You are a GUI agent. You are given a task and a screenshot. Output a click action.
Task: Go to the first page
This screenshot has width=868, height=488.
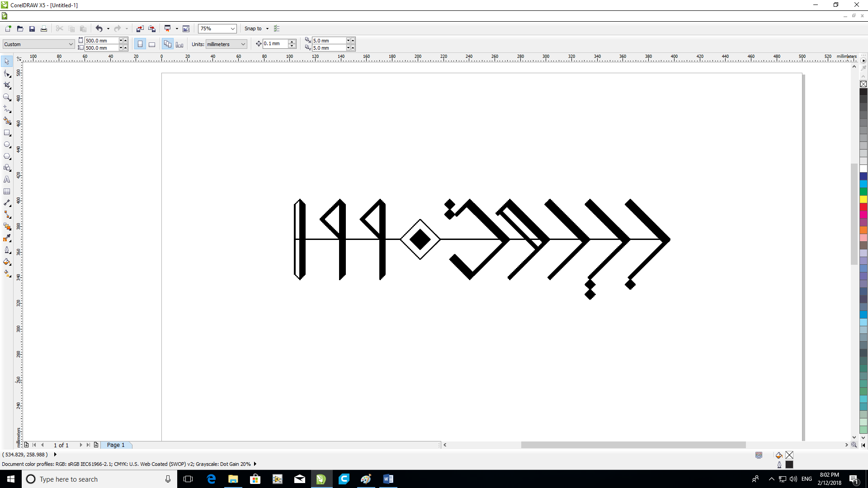[34, 445]
